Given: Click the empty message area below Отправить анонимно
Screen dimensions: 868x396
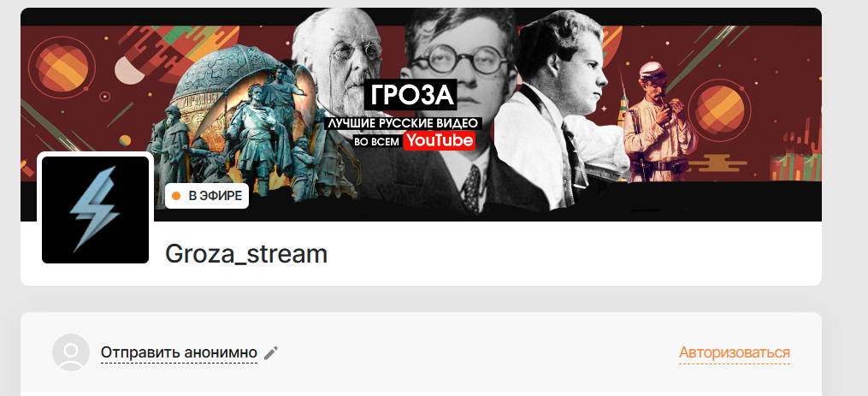Looking at the screenshot, I should pyautogui.click(x=421, y=386).
